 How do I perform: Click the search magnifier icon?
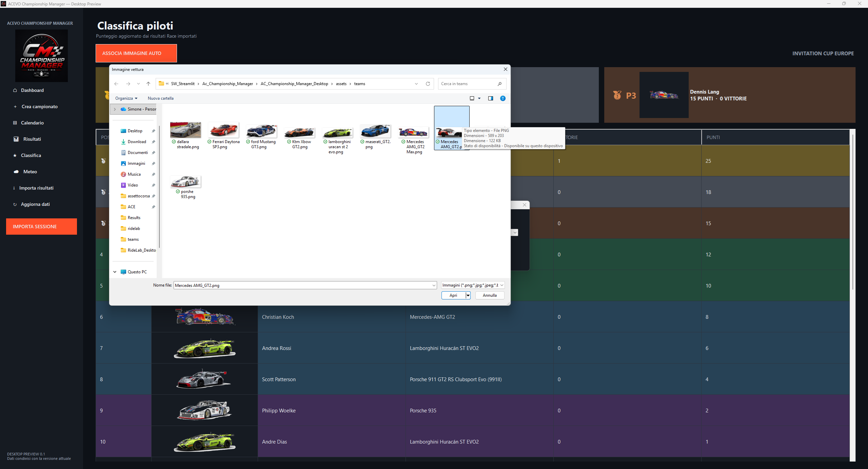(499, 84)
